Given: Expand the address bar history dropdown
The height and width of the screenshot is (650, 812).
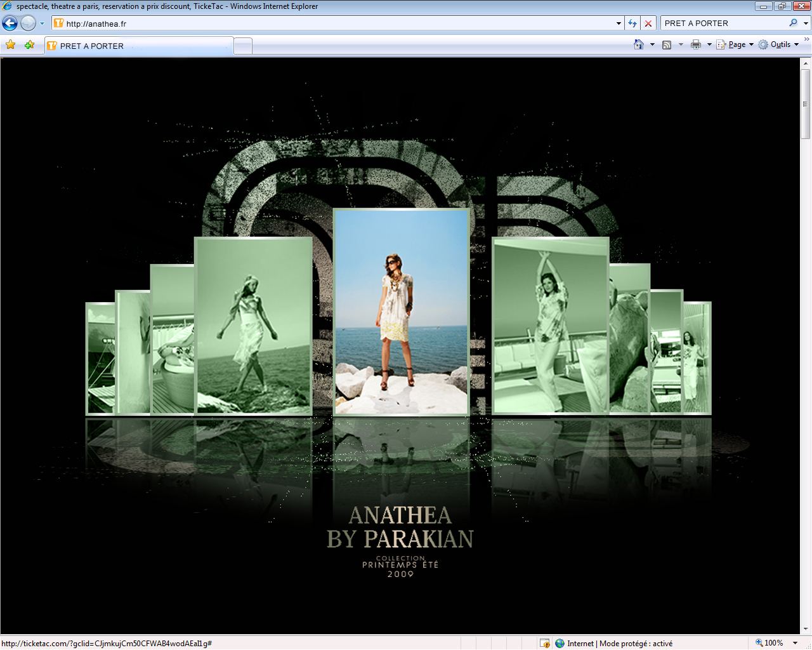Looking at the screenshot, I should pos(619,23).
